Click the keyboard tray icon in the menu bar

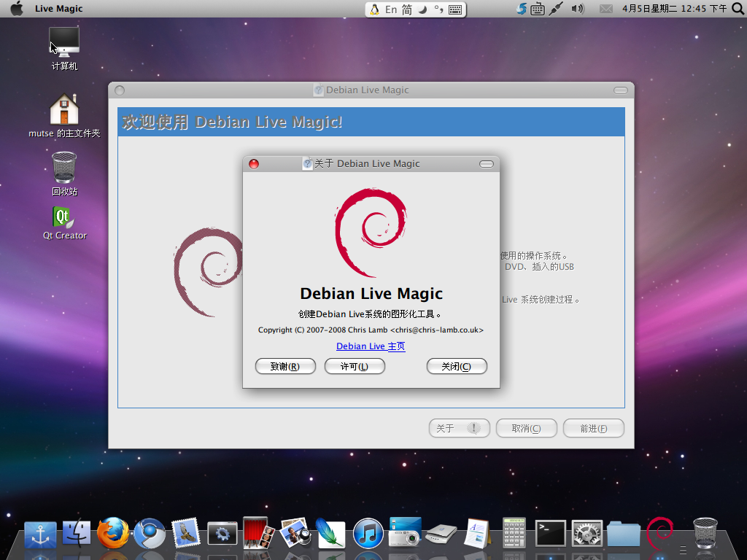click(x=538, y=9)
